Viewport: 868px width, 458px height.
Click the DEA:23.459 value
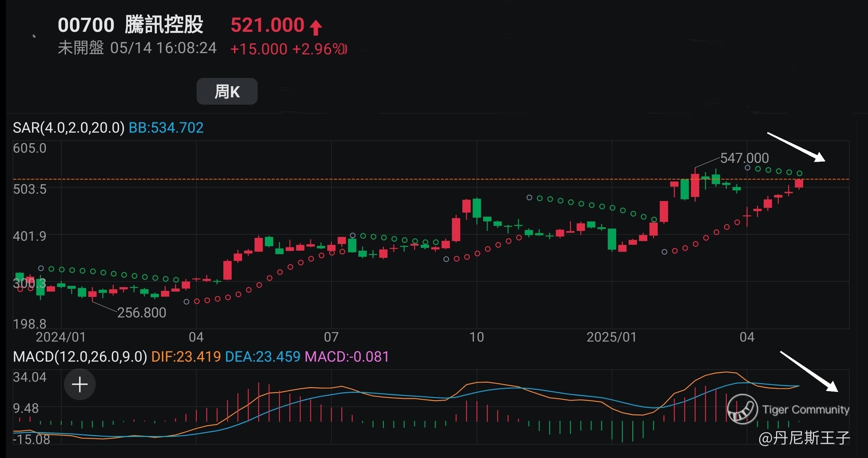click(262, 357)
